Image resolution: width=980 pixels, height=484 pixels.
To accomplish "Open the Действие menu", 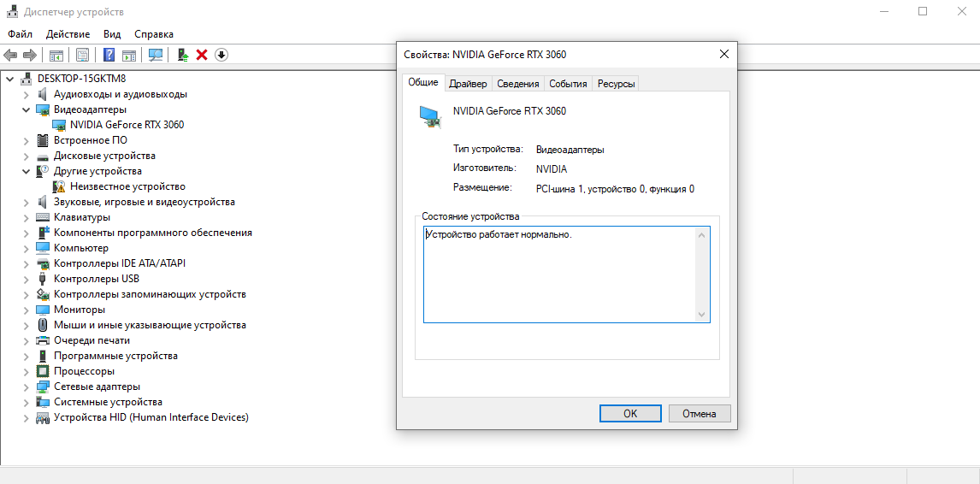I will (x=68, y=33).
